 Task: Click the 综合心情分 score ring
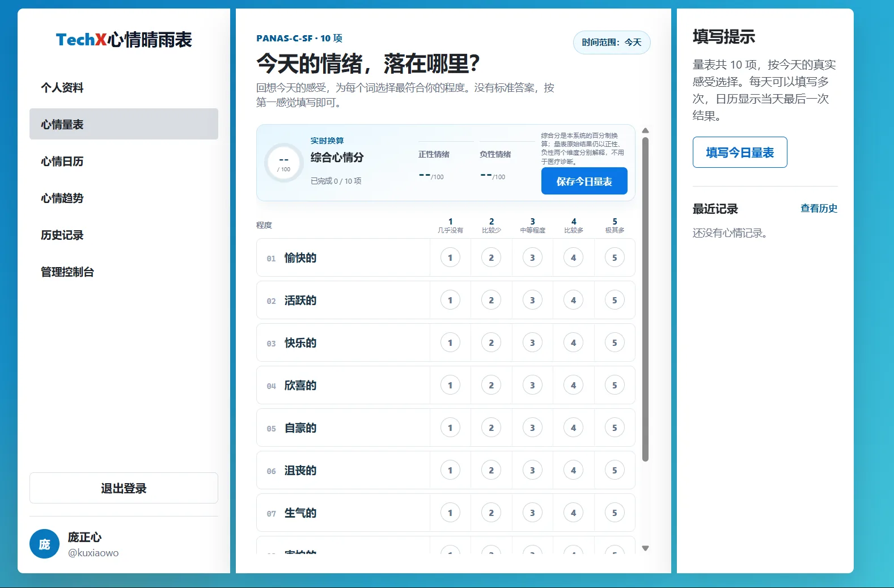[x=284, y=163]
